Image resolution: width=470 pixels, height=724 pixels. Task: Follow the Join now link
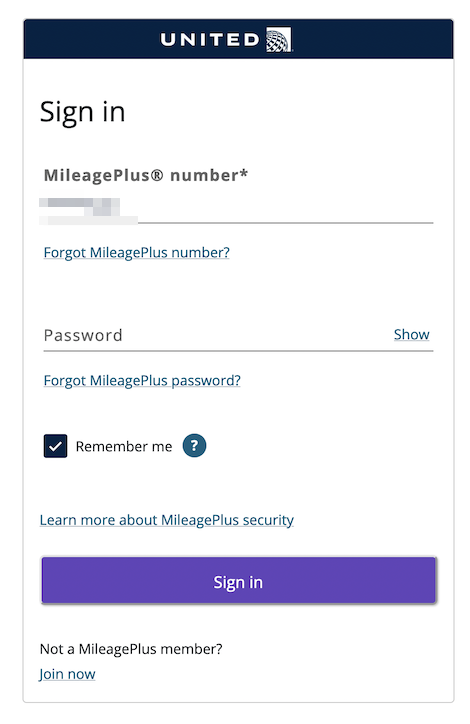(x=67, y=674)
